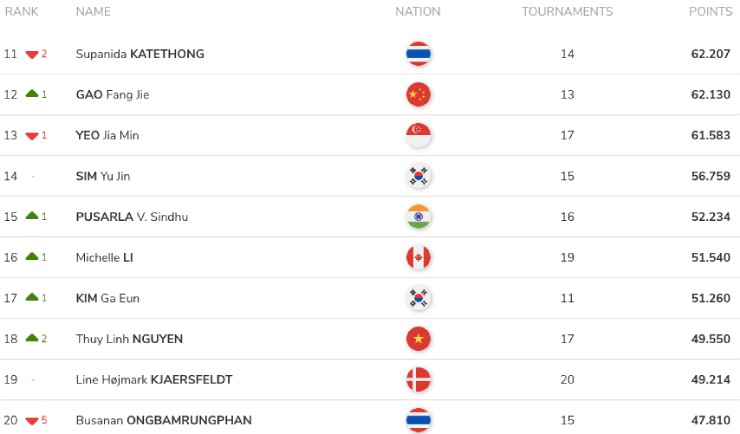Click red down arrow at rank 11
This screenshot has width=740, height=434.
[32, 55]
